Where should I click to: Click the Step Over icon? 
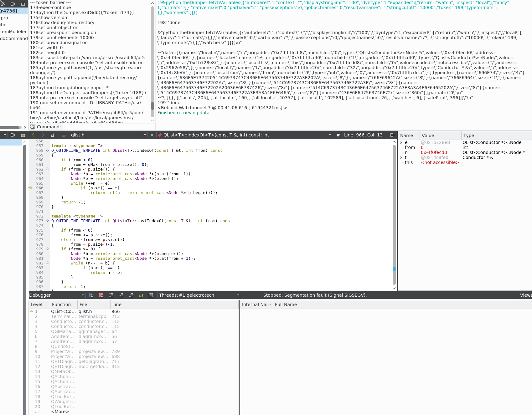point(111,295)
